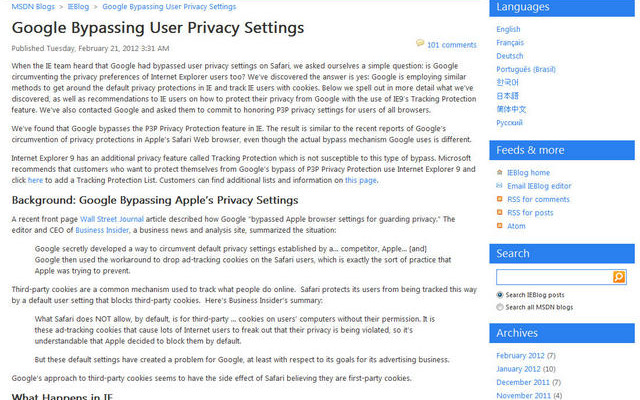The image size is (640, 400).
Task: Open the December 2011 archive
Action: click(x=522, y=382)
